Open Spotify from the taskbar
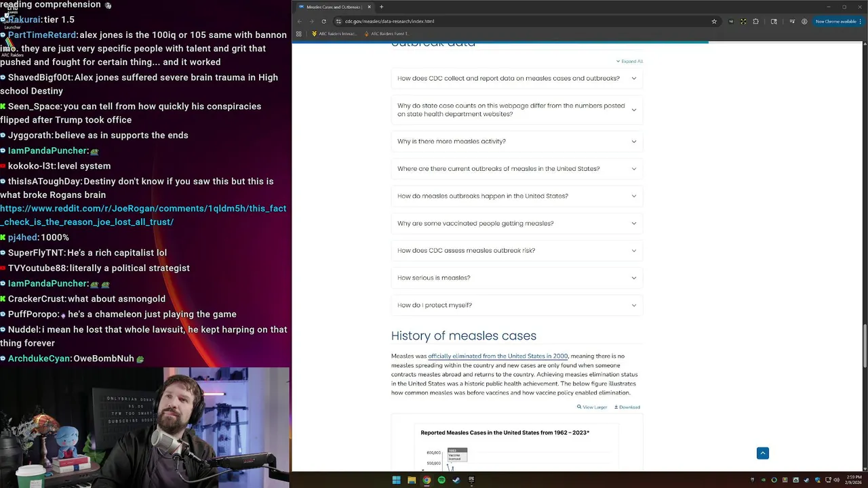Image resolution: width=868 pixels, height=488 pixels. [441, 480]
